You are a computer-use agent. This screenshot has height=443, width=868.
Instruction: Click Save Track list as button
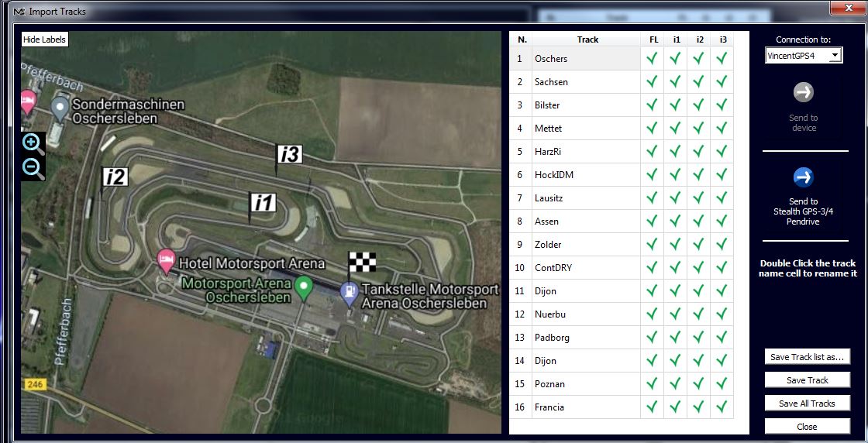tap(807, 357)
